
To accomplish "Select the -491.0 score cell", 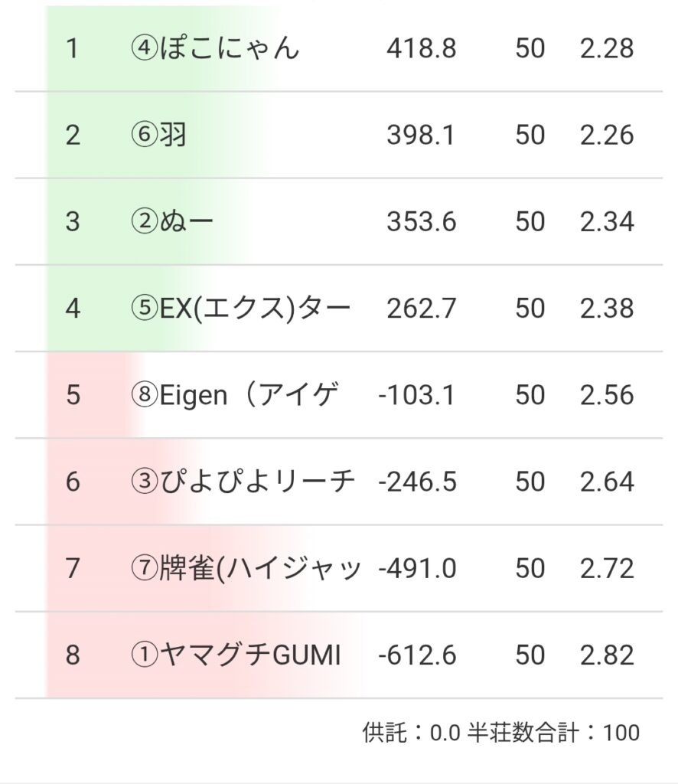I will pos(417,569).
